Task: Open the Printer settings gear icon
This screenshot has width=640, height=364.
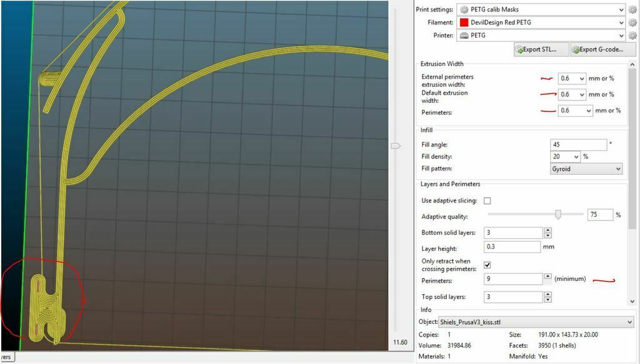Action: click(632, 36)
